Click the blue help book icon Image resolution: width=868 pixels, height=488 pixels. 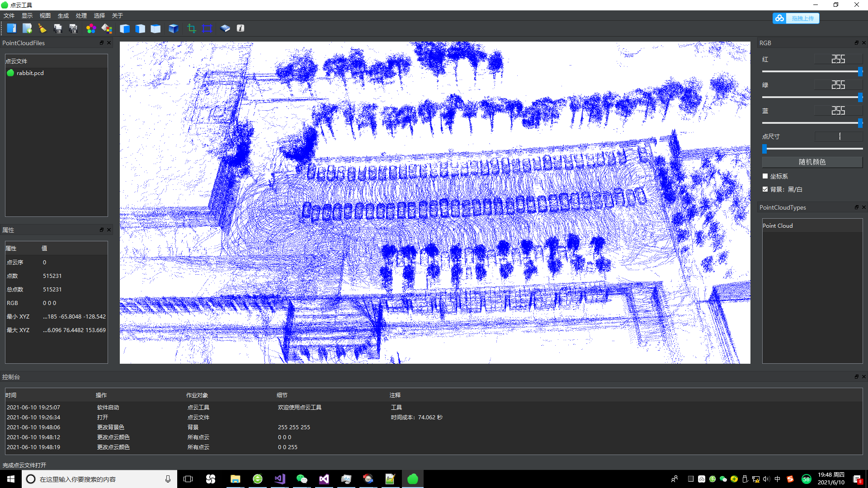(x=225, y=28)
